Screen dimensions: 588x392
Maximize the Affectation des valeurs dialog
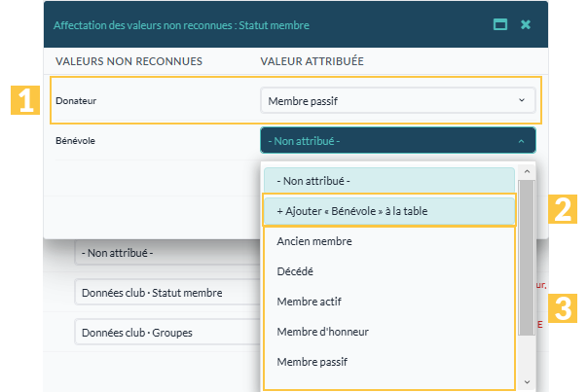click(499, 24)
